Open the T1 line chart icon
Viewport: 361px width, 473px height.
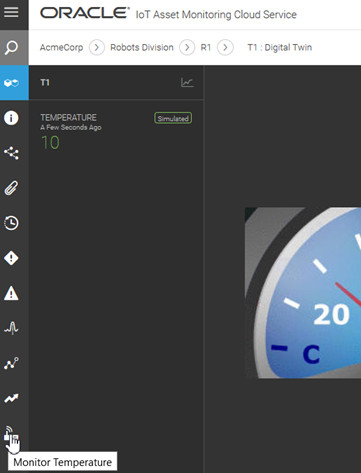187,82
